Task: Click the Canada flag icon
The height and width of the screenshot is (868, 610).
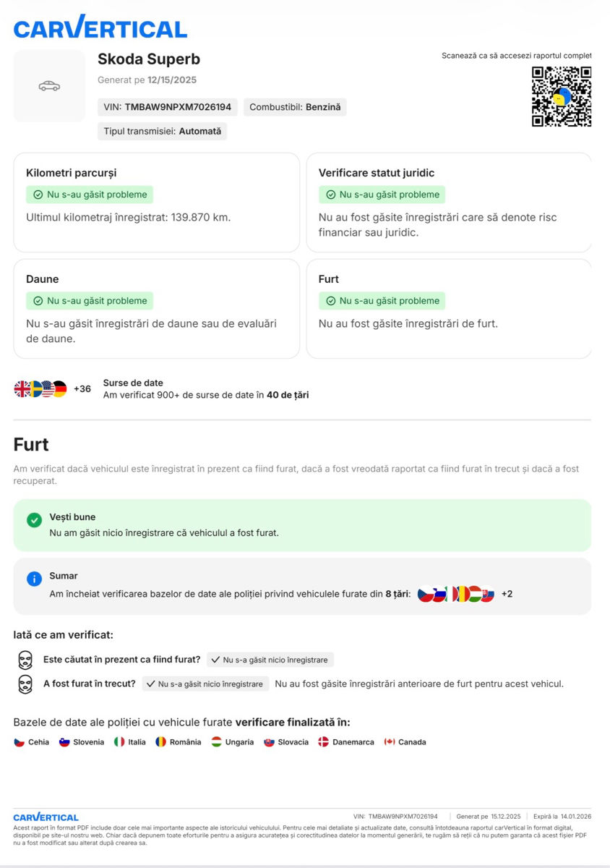Action: (390, 742)
